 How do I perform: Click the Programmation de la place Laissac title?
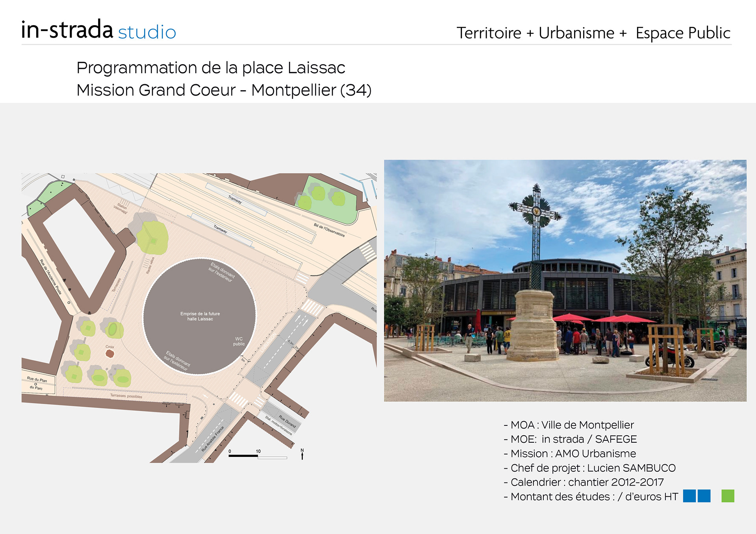[x=211, y=68]
